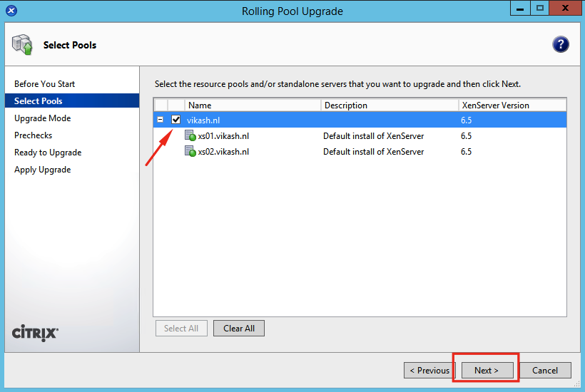Go to the Ready to Upgrade step
Viewport: 585px width, 392px height.
click(48, 153)
